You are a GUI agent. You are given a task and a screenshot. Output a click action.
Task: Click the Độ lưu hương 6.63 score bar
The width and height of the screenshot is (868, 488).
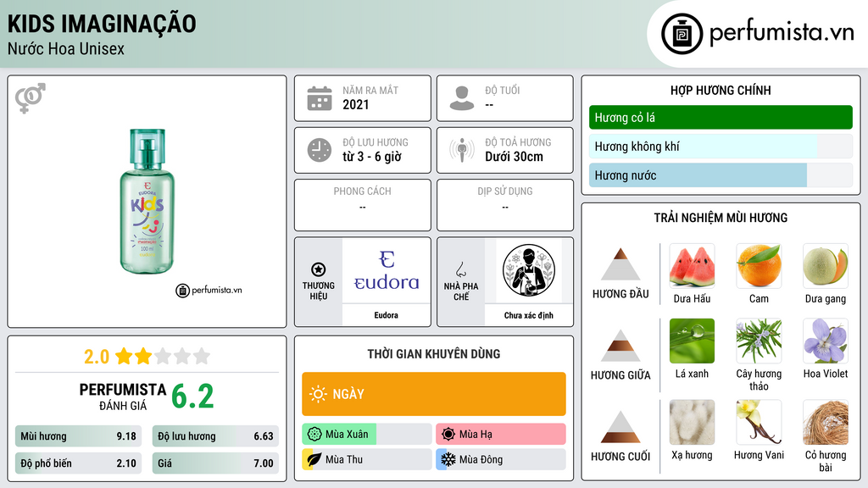click(x=215, y=436)
